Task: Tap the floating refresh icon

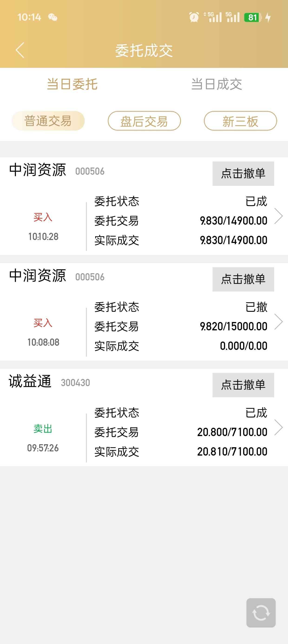Action: (261, 613)
